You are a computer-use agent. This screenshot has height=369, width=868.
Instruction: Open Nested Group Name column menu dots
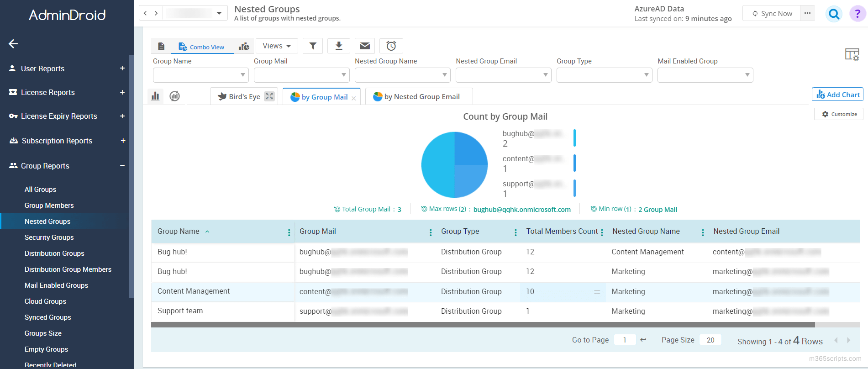tap(703, 232)
